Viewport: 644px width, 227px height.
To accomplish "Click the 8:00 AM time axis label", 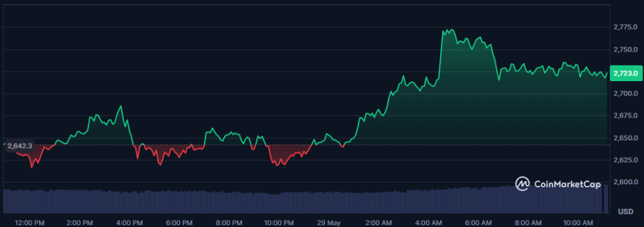I will pyautogui.click(x=528, y=223).
